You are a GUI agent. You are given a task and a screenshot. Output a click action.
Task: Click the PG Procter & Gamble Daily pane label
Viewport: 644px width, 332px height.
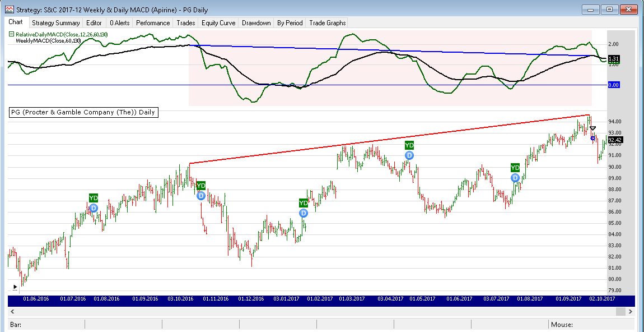point(83,112)
